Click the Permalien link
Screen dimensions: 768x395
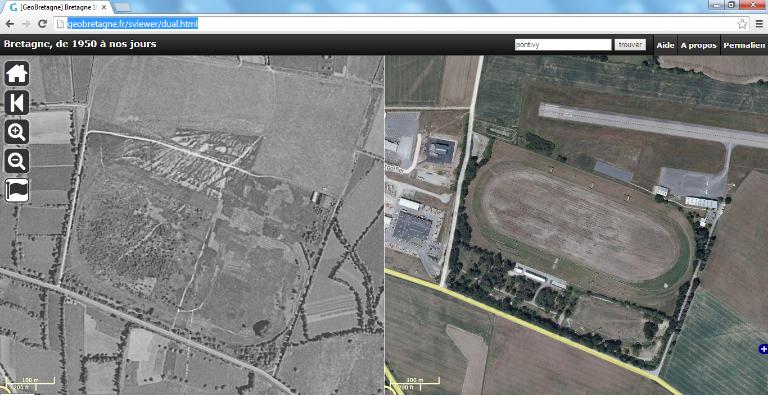(744, 45)
